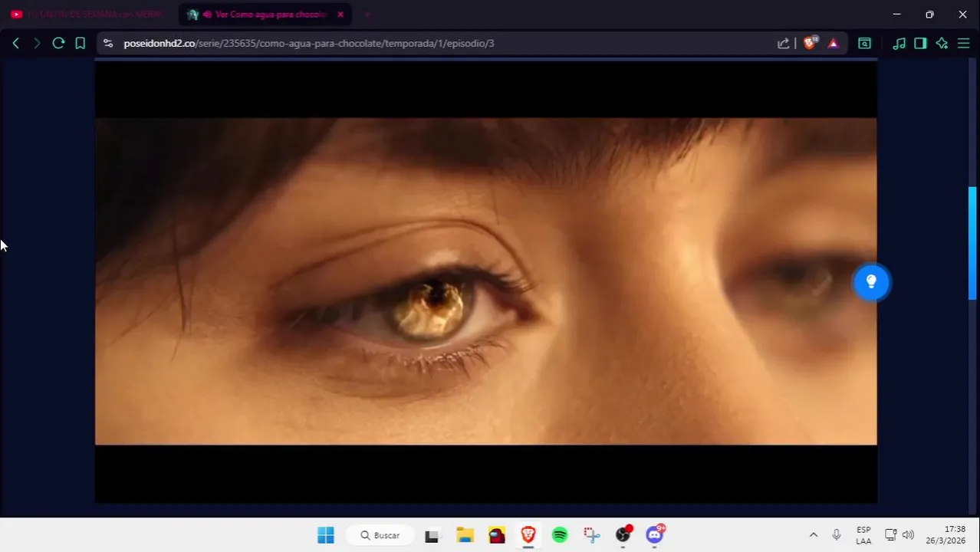Screen dimensions: 980x552
Task: Open the Brave main hamburger menu
Action: [x=964, y=44]
